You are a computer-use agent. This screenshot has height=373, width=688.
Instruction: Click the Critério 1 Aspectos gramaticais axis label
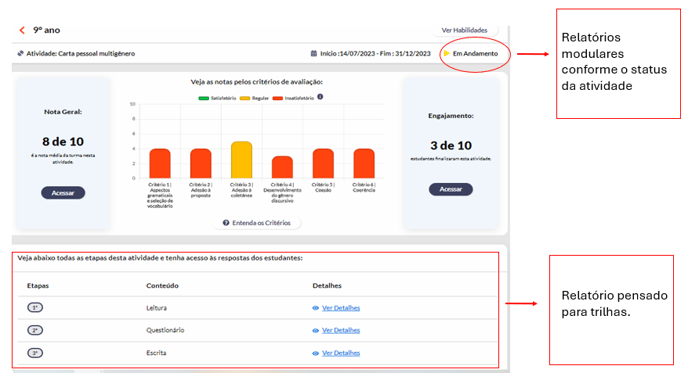(160, 195)
